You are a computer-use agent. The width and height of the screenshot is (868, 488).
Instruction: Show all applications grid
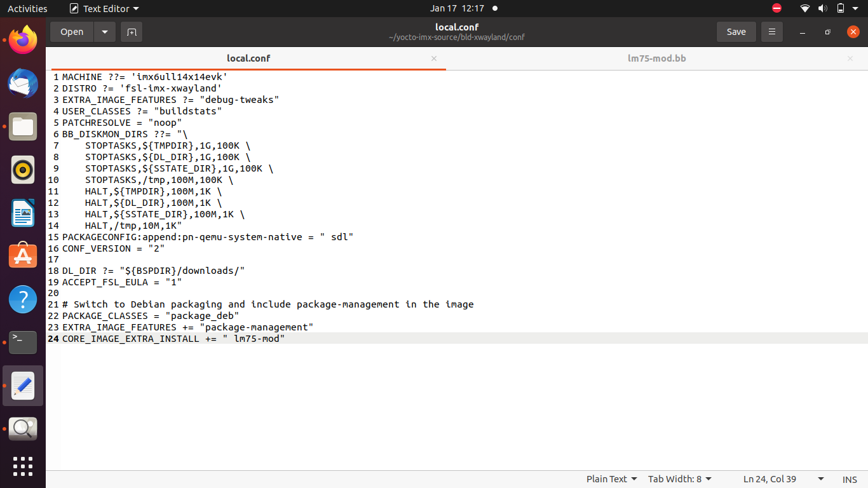click(23, 466)
